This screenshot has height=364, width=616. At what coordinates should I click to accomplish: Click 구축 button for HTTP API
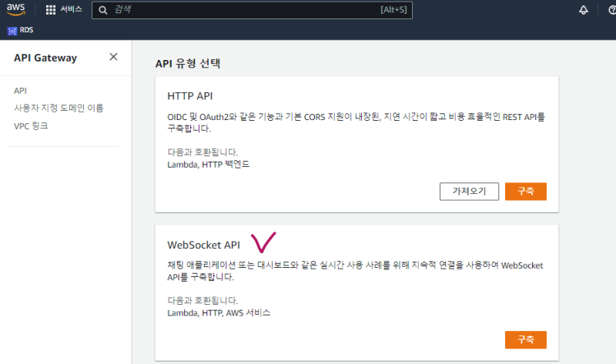pos(526,192)
